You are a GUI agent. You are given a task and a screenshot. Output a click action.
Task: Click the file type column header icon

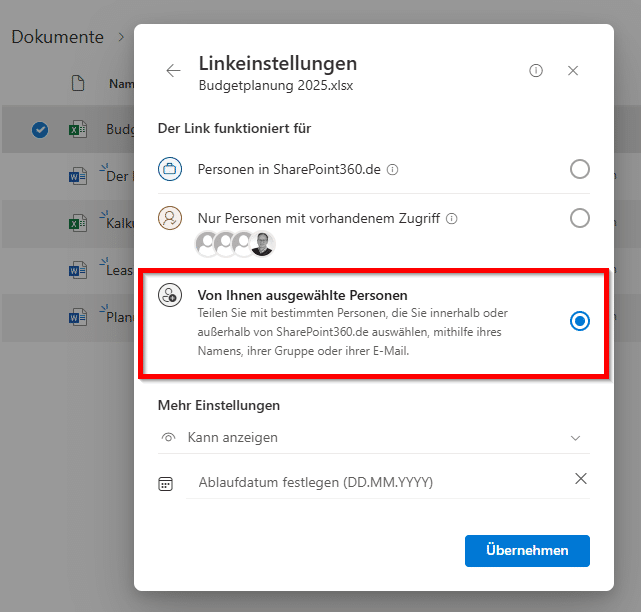tap(78, 84)
